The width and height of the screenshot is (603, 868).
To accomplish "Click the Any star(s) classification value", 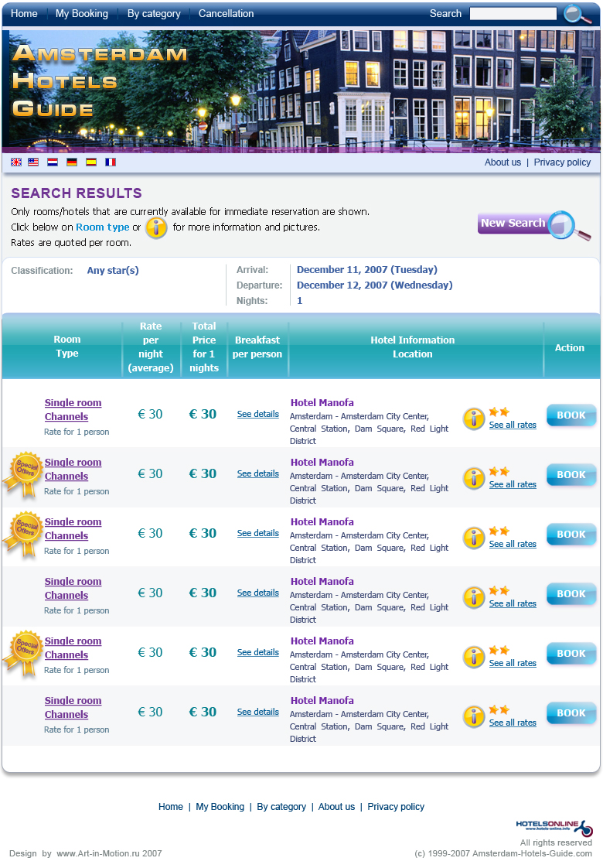I will tap(113, 271).
